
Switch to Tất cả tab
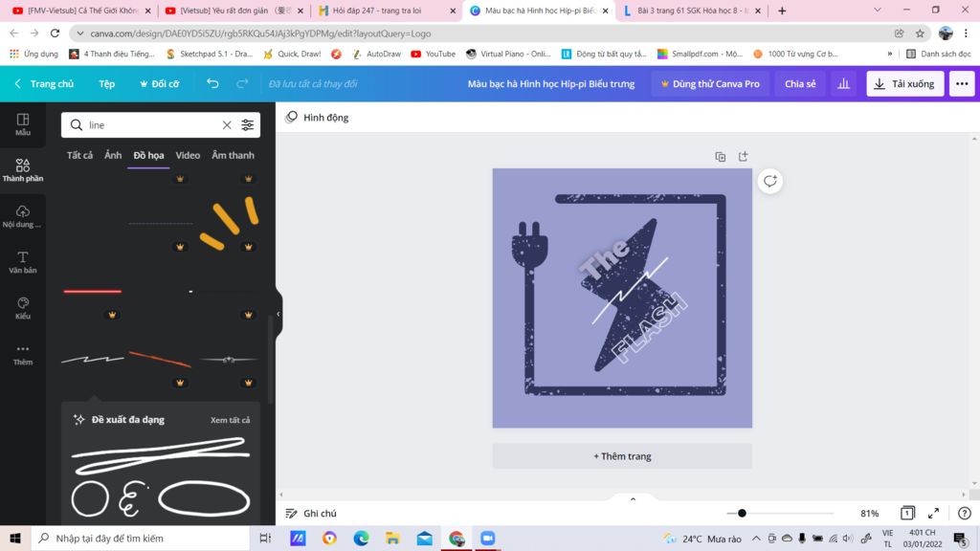[x=79, y=155]
